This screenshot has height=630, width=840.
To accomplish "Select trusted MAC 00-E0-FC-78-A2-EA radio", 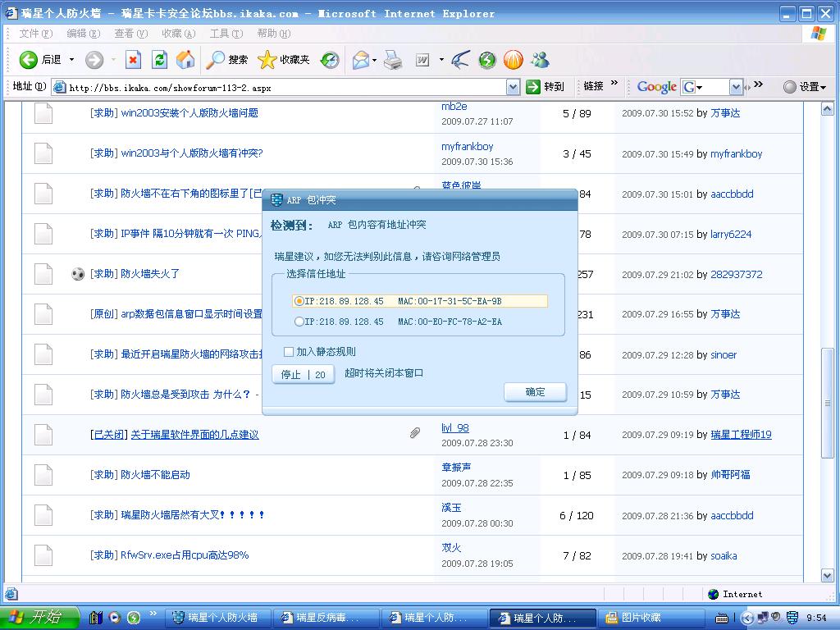I will (x=299, y=322).
